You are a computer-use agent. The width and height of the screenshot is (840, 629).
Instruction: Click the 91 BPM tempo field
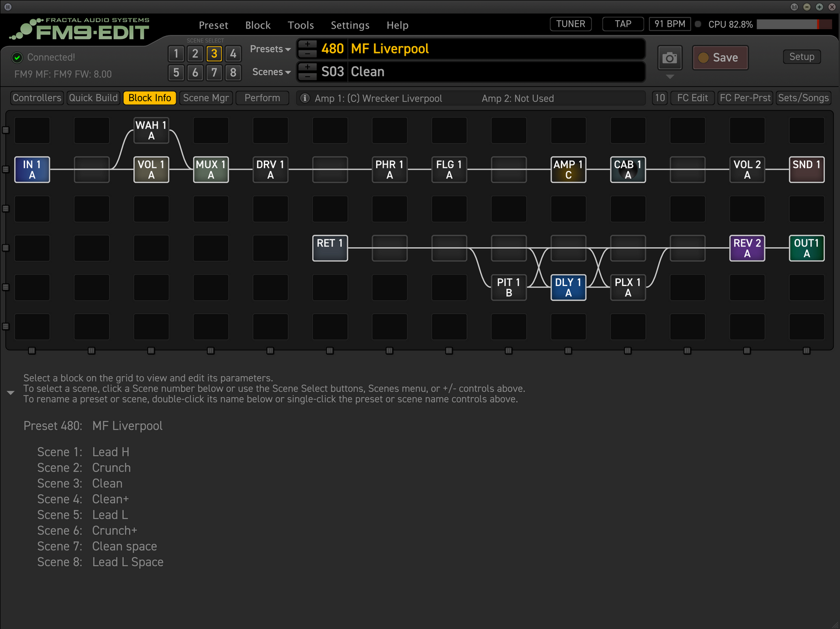coord(670,24)
